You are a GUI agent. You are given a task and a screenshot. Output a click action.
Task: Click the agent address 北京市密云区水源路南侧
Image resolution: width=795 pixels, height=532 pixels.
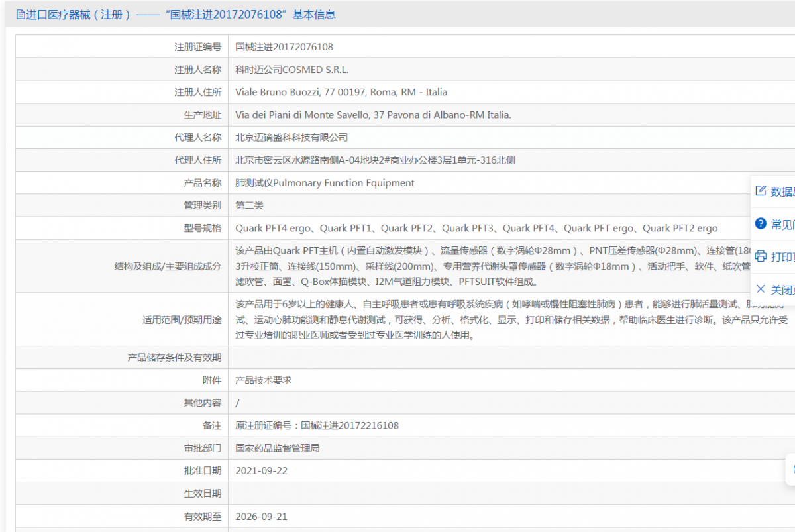pos(376,160)
